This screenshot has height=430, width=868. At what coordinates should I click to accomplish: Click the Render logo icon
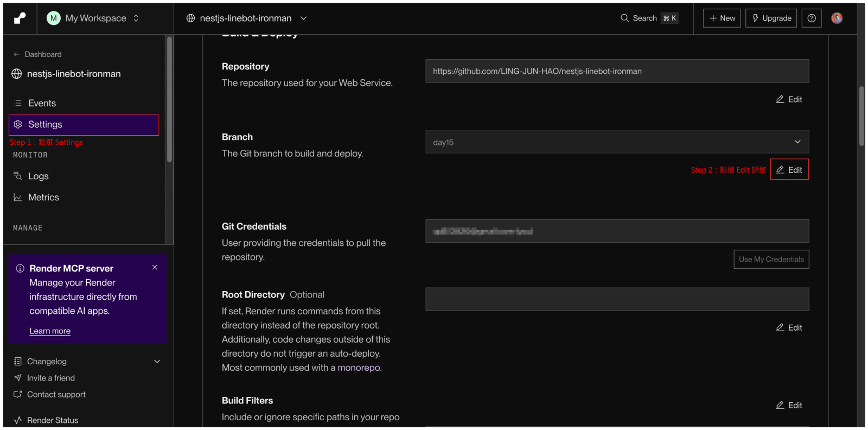(x=20, y=18)
